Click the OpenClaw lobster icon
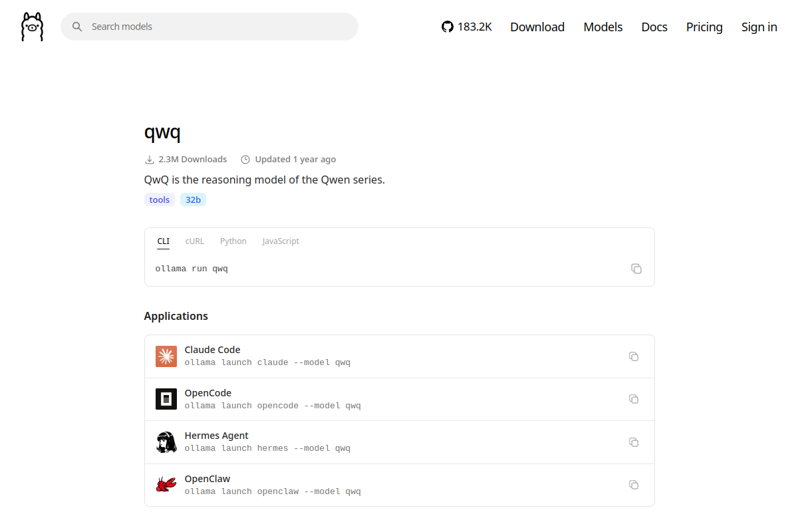This screenshot has height=532, width=798. [166, 485]
